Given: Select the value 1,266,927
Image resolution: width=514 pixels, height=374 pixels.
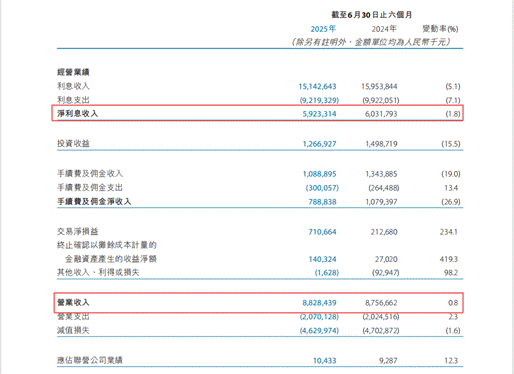Looking at the screenshot, I should point(319,144).
